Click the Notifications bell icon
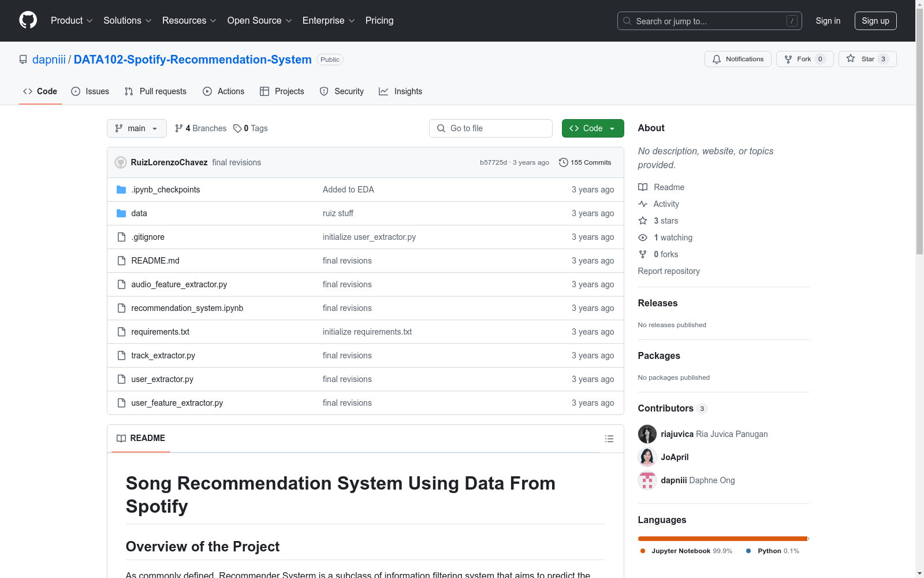Viewport: 924px width, 578px height. (x=717, y=59)
